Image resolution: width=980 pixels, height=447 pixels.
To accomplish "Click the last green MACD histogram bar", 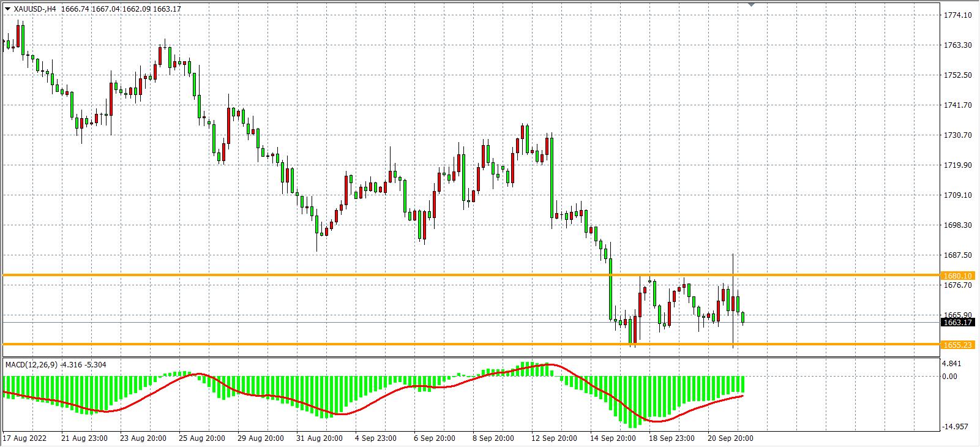I will 743,384.
